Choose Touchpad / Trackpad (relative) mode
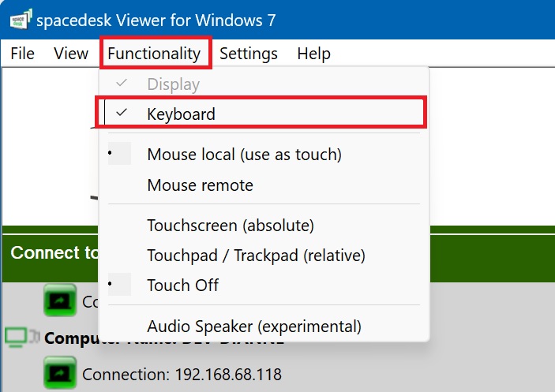 pos(262,256)
